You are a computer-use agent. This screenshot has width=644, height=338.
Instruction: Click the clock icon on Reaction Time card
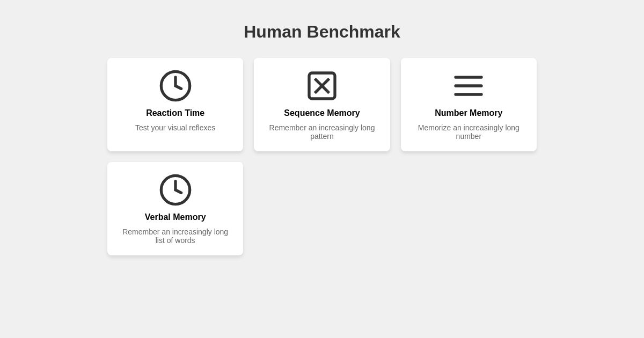(x=175, y=86)
